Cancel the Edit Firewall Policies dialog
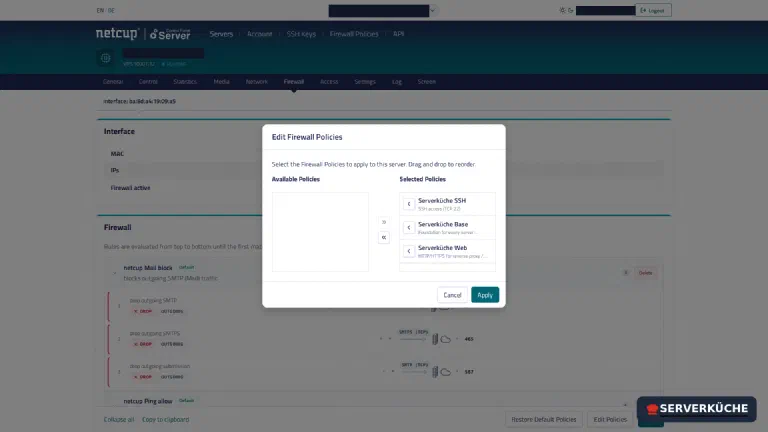The height and width of the screenshot is (432, 768). (452, 295)
